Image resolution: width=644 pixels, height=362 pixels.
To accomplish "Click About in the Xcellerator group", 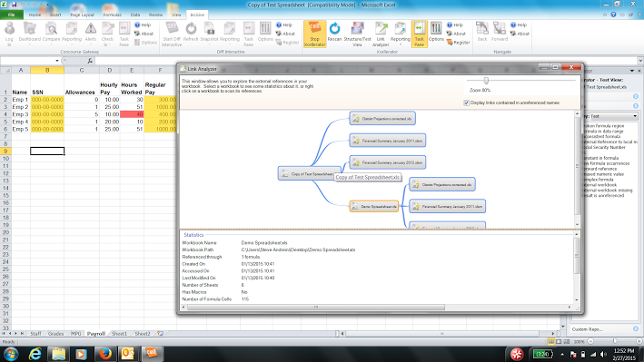I will pos(456,34).
